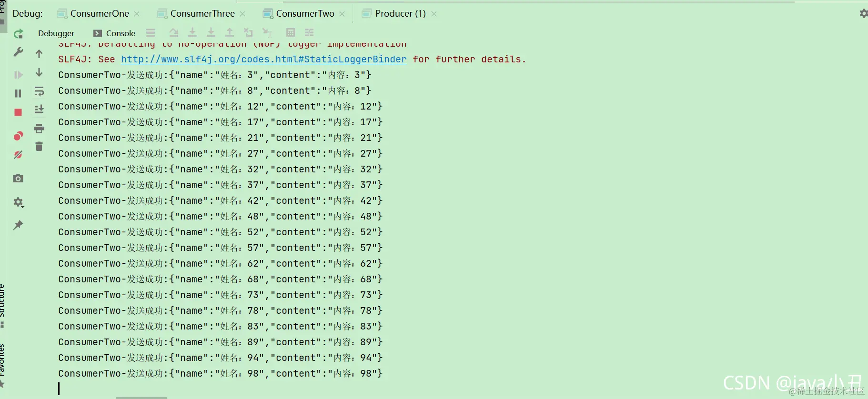Click console line with 姓名: 62
868x399 pixels.
[221, 263]
